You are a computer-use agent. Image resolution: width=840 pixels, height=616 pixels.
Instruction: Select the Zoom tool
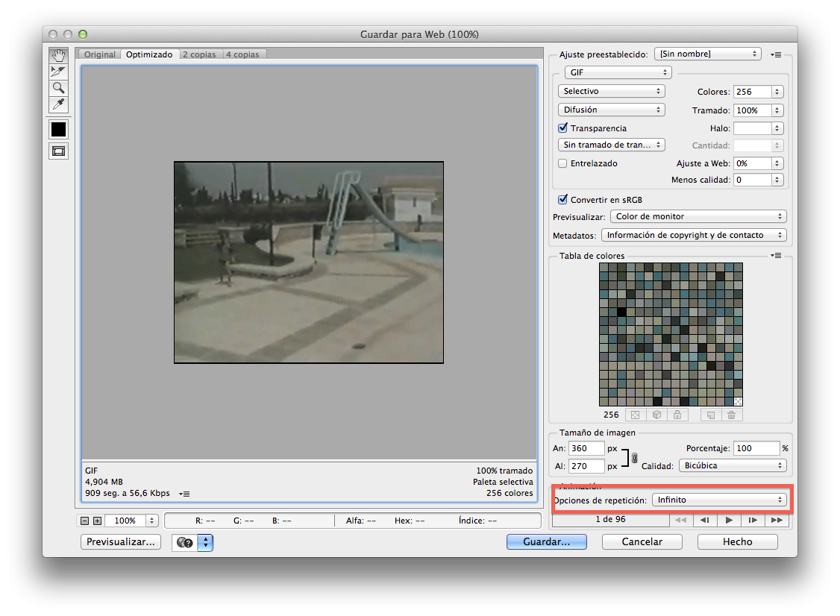58,87
